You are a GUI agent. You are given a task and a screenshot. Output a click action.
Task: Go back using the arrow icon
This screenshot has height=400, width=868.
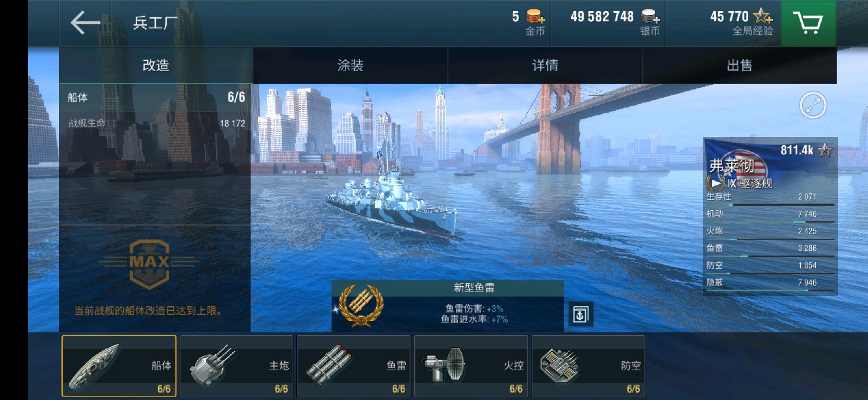tap(85, 23)
